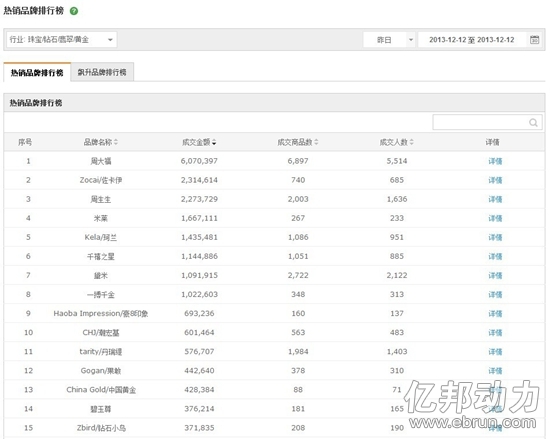Click buyer count 5,514
550x439 pixels.
pos(397,161)
